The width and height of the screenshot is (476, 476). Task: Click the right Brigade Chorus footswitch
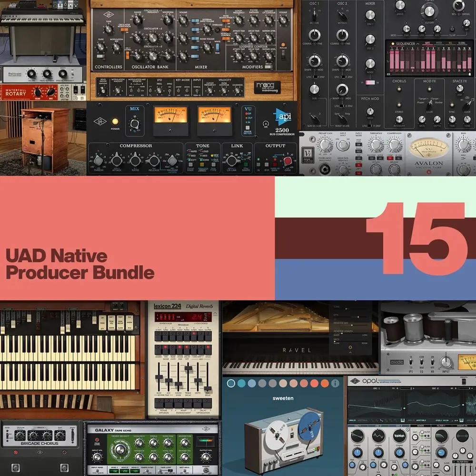64,468
